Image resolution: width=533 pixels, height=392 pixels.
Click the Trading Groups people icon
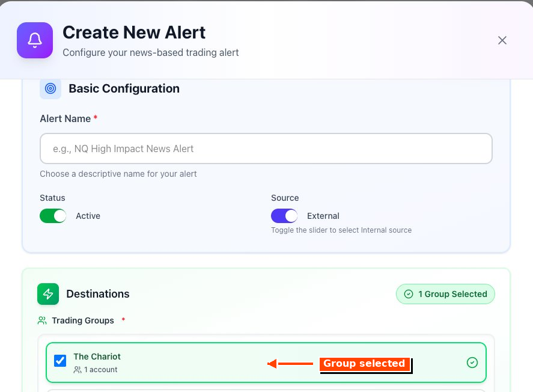(42, 320)
